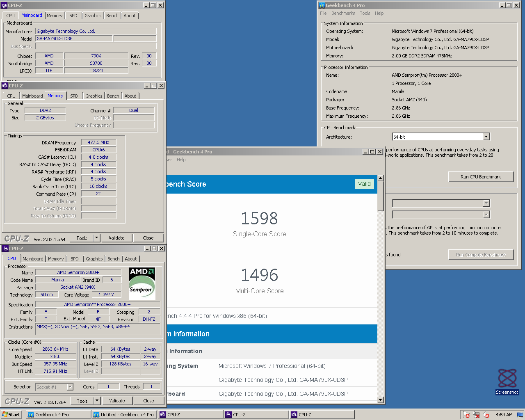525x420 pixels.
Task: Click the results window vertical scrollbar thumb
Action: (x=381, y=196)
